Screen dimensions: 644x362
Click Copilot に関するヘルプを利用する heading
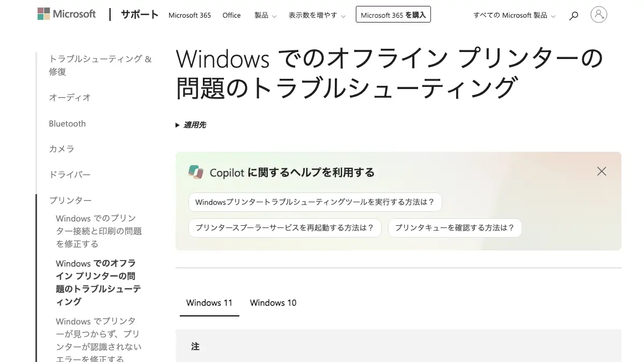click(292, 172)
